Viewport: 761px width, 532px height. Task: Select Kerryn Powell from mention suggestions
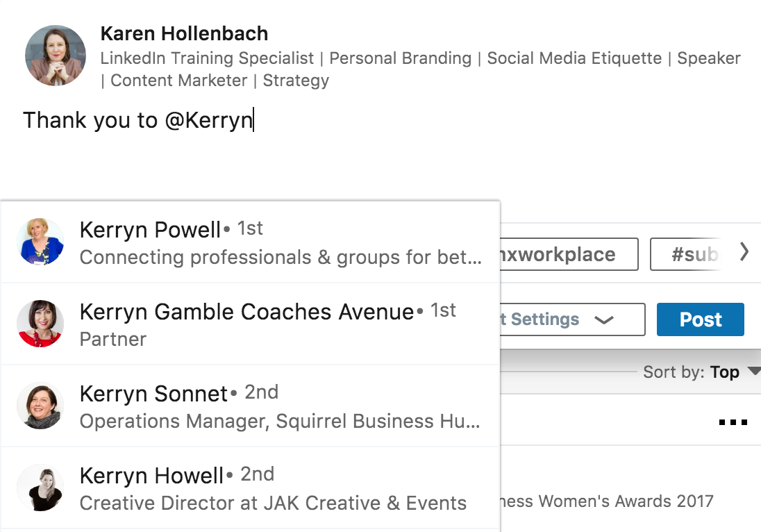pos(251,242)
